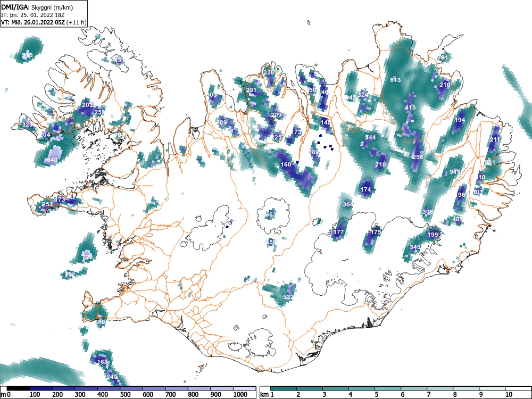Select the 177 visibility value
Image resolution: width=532 pixels, height=399 pixels.
[338, 232]
